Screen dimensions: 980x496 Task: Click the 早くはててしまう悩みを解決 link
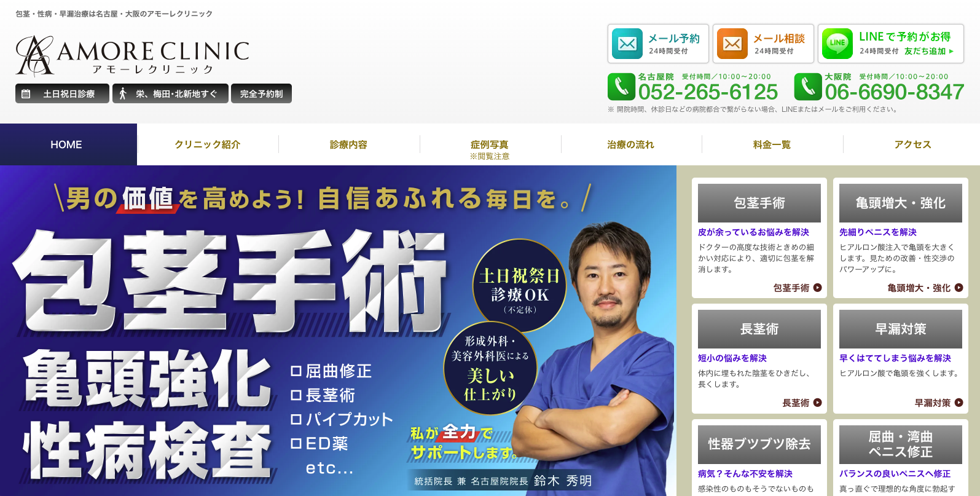[x=895, y=358]
